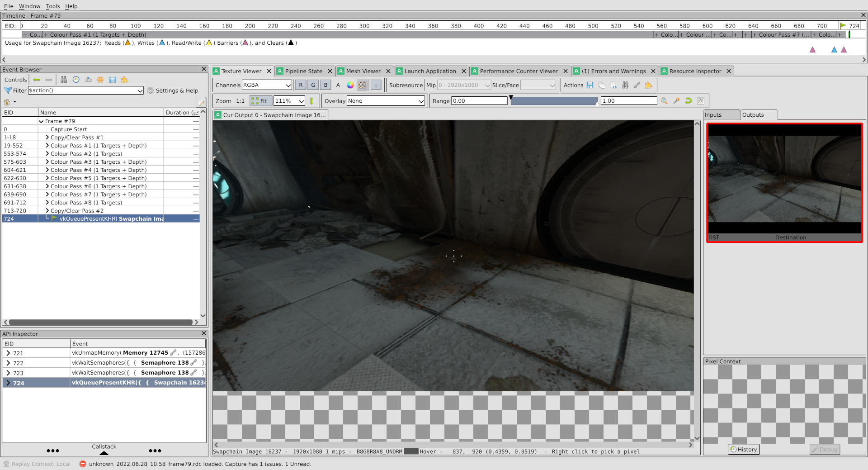Viewport: 868px width, 470px height.
Task: Click red error icon in status bar
Action: coord(83,464)
